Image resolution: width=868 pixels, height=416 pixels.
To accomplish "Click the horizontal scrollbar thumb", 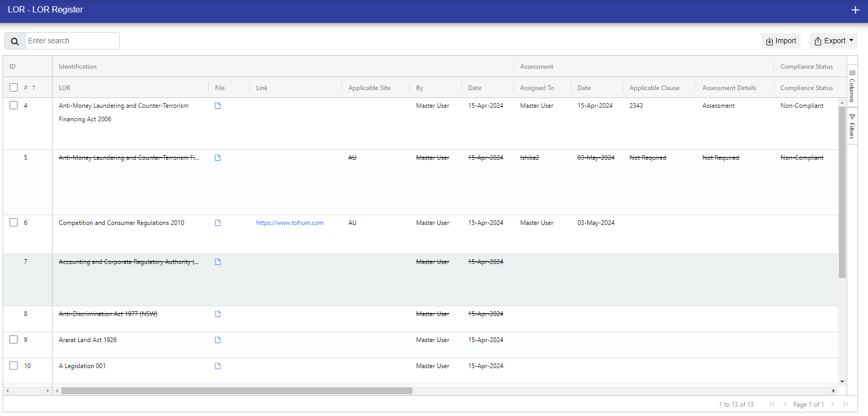I will click(x=236, y=390).
